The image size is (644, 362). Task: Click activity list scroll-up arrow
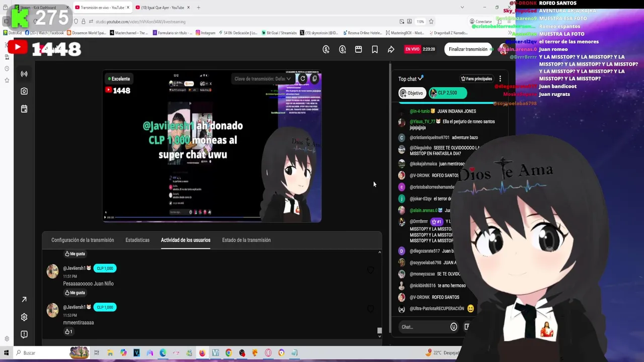coord(379,252)
